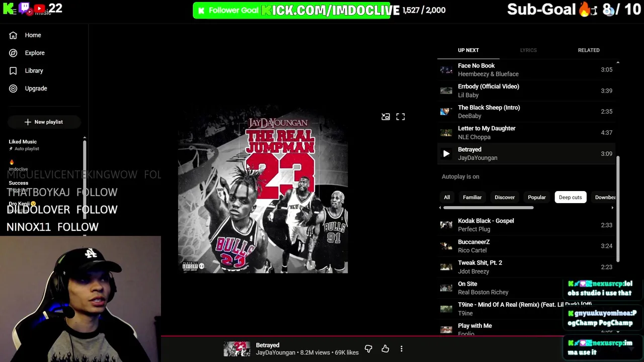
Task: Select the Discover filter chip
Action: [505, 198]
